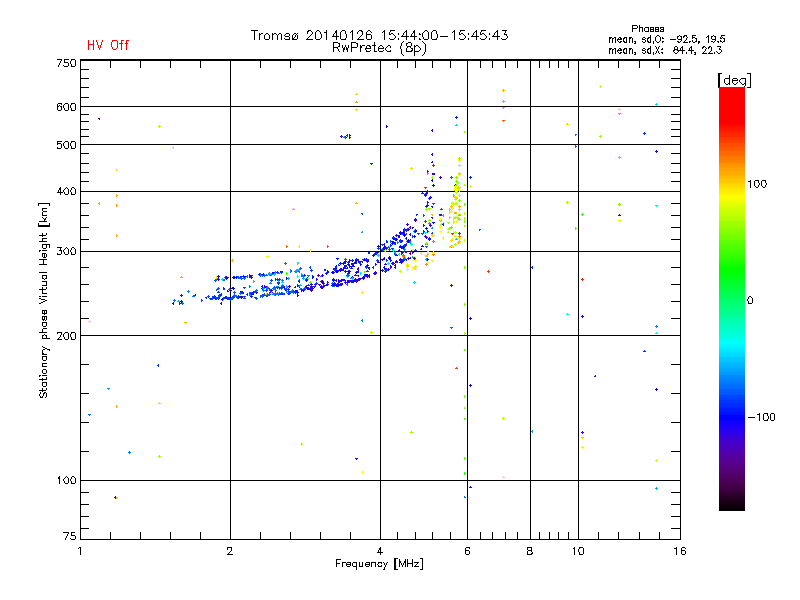Click the x-axis '6' tick label
The image size is (800, 600).
point(467,551)
